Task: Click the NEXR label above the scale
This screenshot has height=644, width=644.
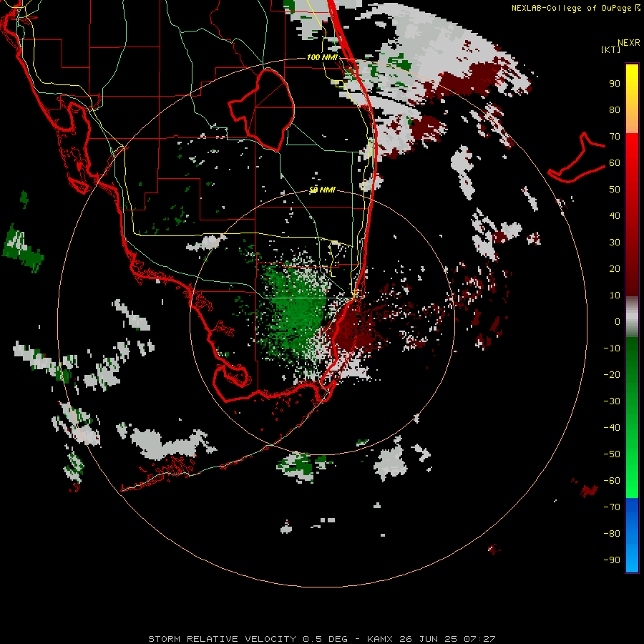Action: [629, 42]
